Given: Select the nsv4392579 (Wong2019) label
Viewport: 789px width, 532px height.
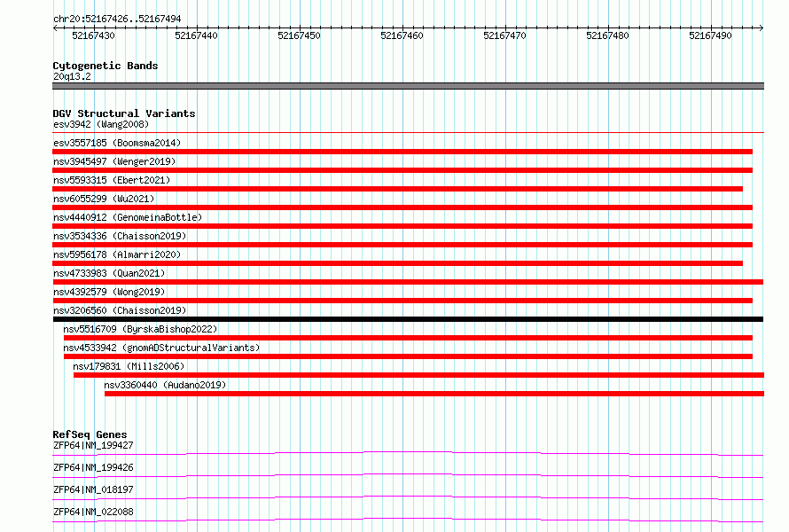Looking at the screenshot, I should [x=109, y=292].
